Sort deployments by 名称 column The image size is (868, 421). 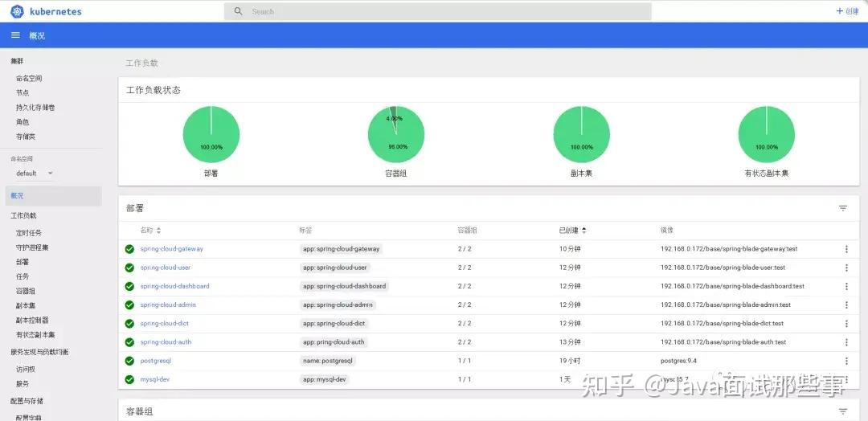click(150, 230)
